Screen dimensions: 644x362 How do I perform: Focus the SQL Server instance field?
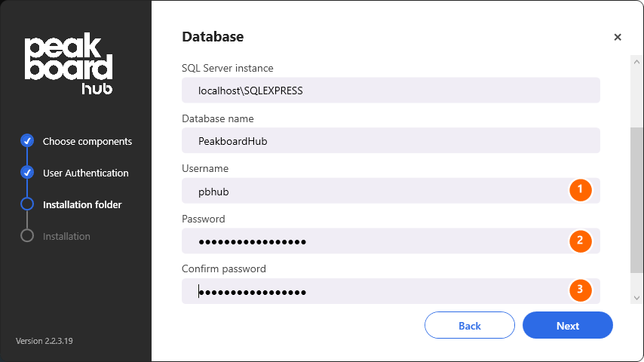coord(391,90)
